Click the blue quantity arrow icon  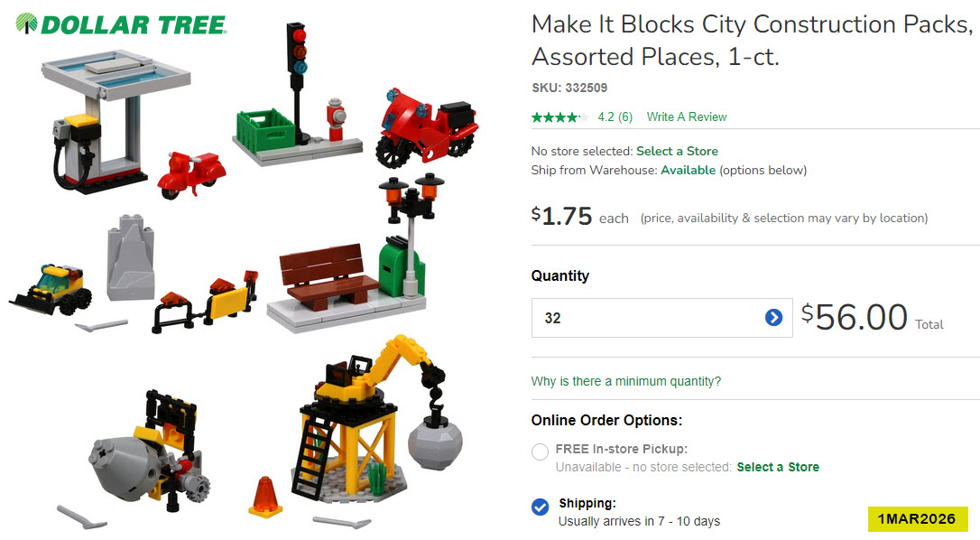773,318
